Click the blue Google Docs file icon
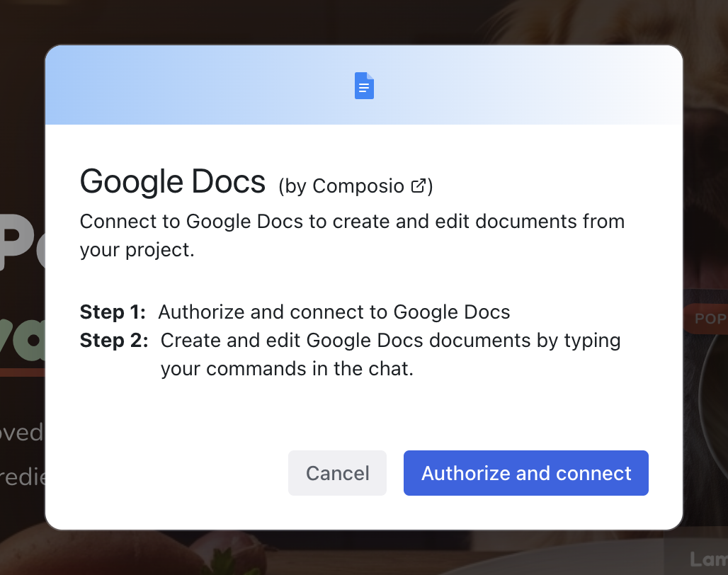 (364, 86)
